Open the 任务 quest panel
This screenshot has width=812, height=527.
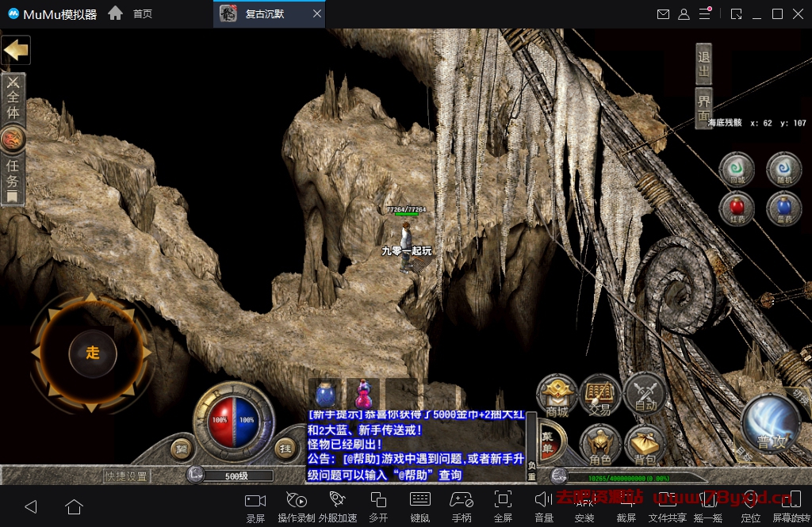[13, 180]
